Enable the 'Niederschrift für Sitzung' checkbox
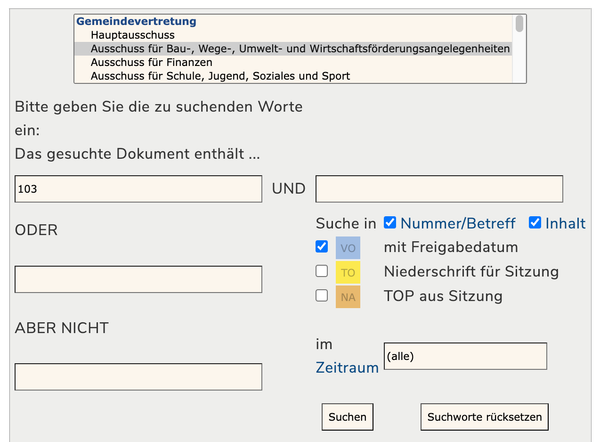Viewport: 600px width, 442px height. [x=322, y=271]
